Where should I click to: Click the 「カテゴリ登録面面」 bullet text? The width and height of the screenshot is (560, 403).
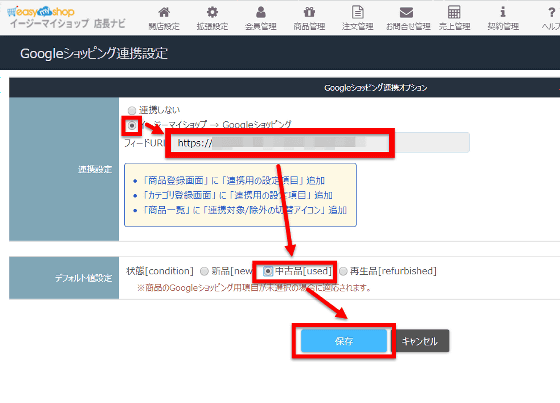click(x=237, y=195)
